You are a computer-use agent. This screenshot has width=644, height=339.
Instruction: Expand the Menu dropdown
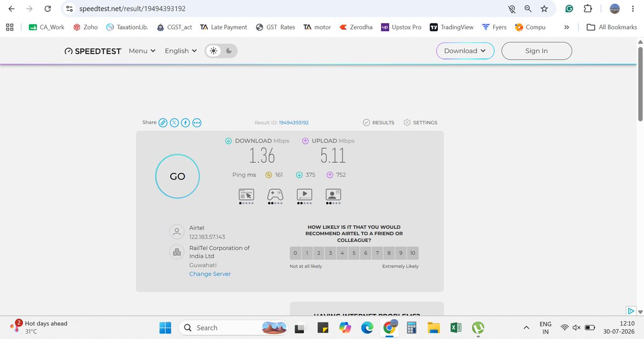coord(142,51)
